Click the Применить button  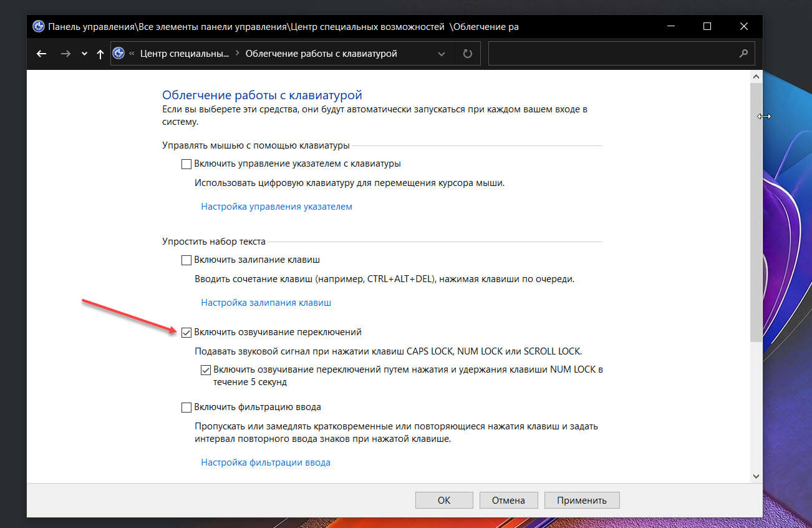582,500
